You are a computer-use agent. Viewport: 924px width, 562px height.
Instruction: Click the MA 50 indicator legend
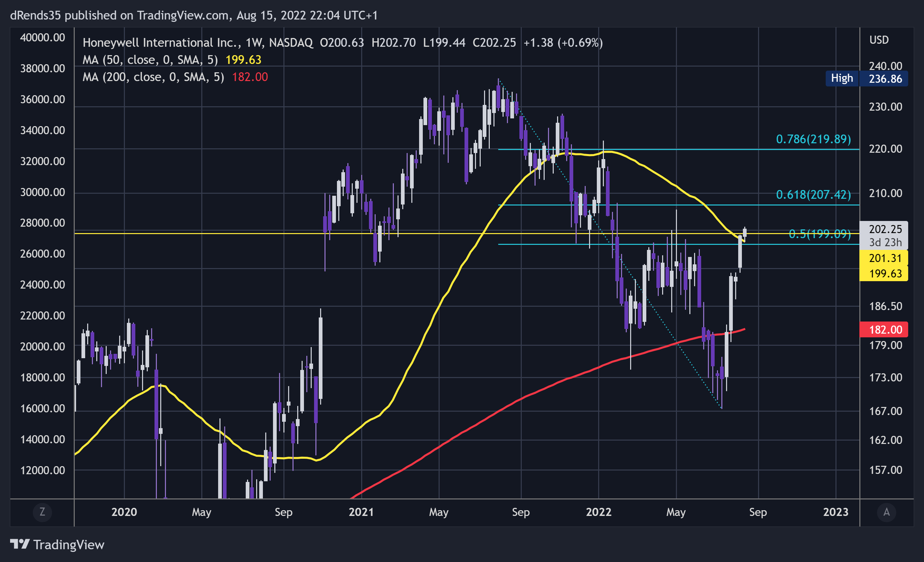172,60
